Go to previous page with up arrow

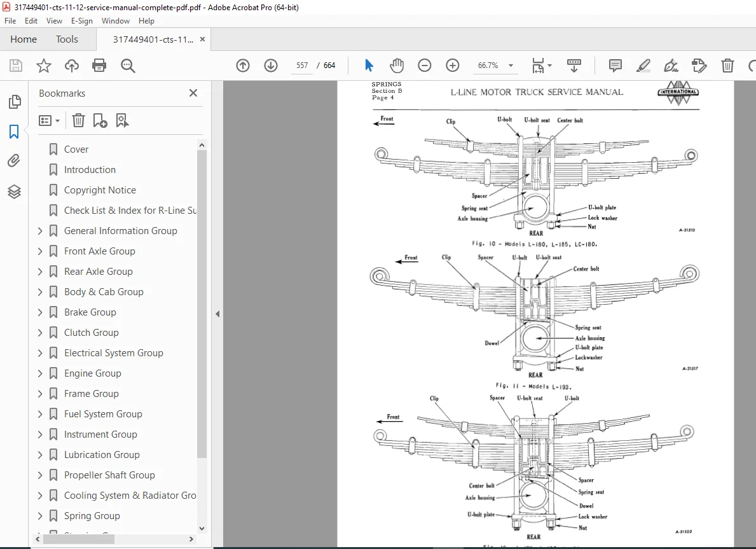(243, 66)
